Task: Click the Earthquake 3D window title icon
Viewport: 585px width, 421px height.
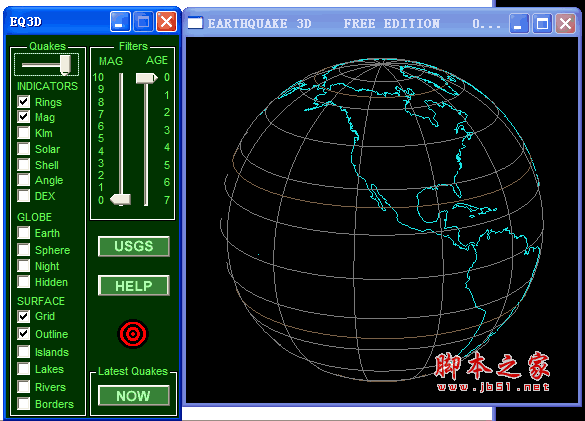Action: (x=195, y=23)
